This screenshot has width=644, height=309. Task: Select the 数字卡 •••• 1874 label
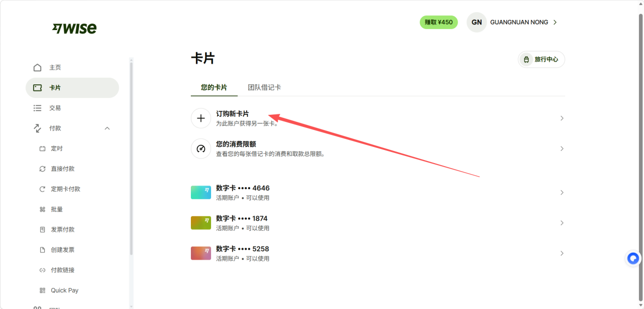tap(242, 219)
